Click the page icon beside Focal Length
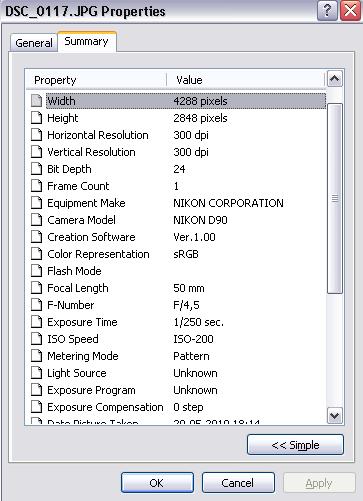 [37, 288]
